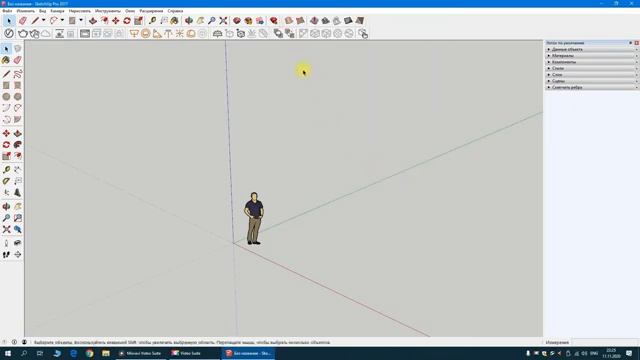This screenshot has height=360, width=640.
Task: Select the Pie arc tool
Action: click(18, 120)
